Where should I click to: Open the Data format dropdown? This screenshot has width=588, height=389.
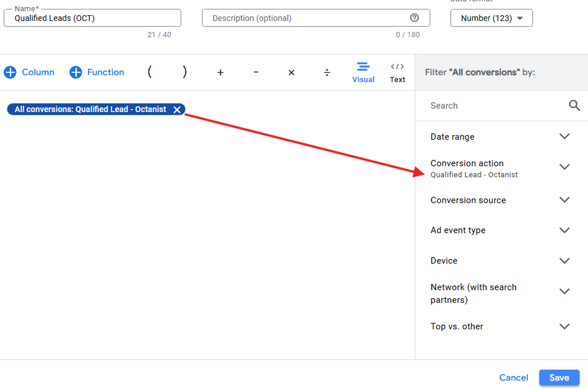pyautogui.click(x=491, y=18)
